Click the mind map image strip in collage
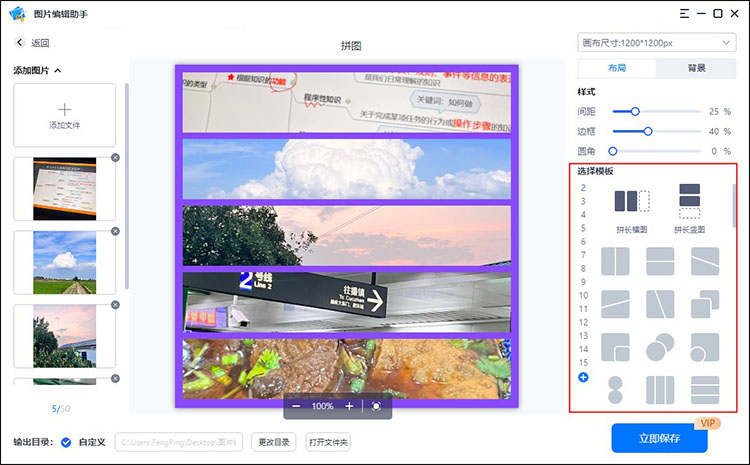This screenshot has width=750, height=465. pos(347,102)
